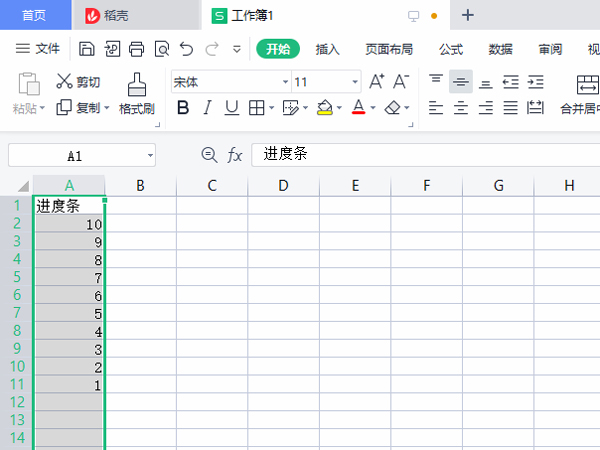The height and width of the screenshot is (450, 600).
Task: Click the Undo arrow icon
Action: coord(187,49)
